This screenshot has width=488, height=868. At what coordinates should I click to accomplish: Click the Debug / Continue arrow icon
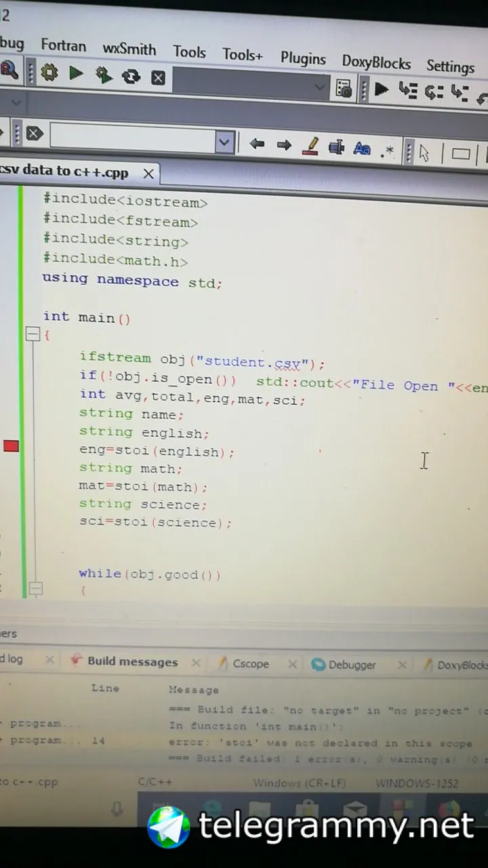tap(382, 89)
